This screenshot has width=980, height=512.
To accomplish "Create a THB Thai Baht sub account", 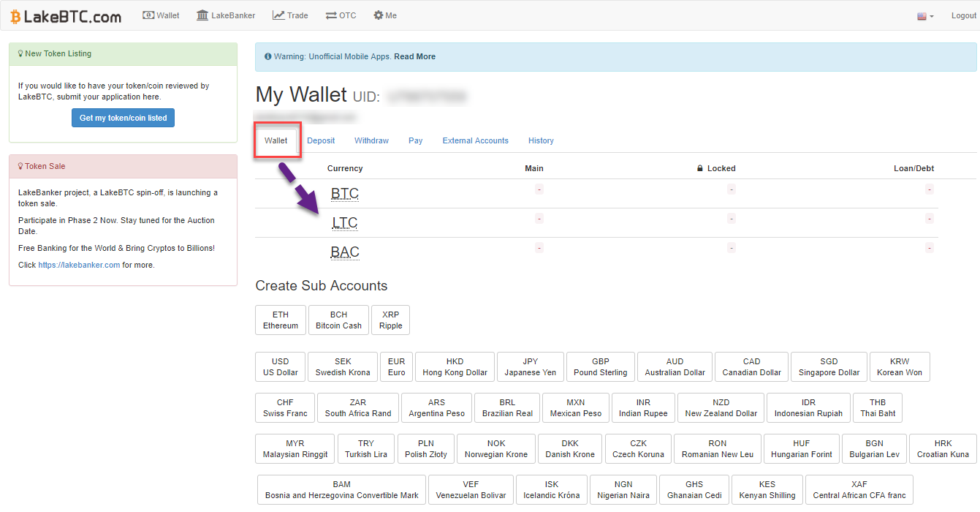I will click(x=878, y=408).
